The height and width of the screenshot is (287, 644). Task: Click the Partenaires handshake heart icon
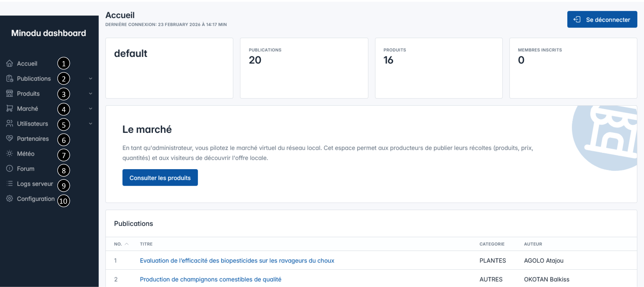tap(10, 138)
